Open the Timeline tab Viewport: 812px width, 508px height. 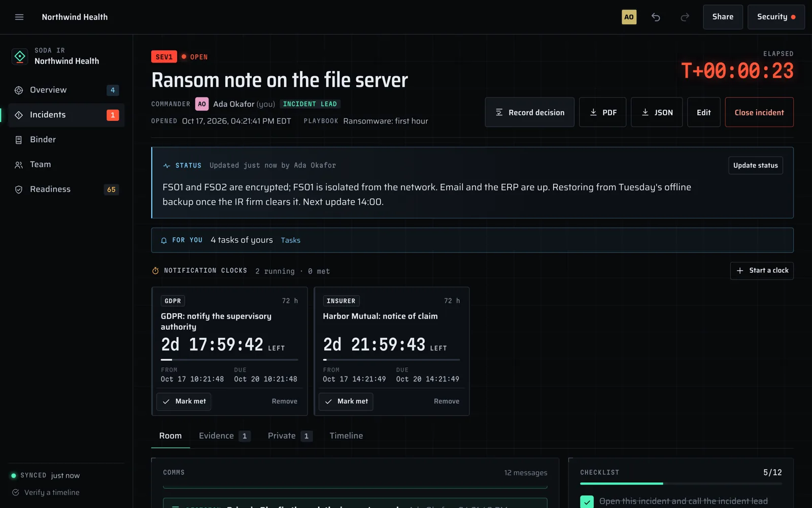(346, 436)
